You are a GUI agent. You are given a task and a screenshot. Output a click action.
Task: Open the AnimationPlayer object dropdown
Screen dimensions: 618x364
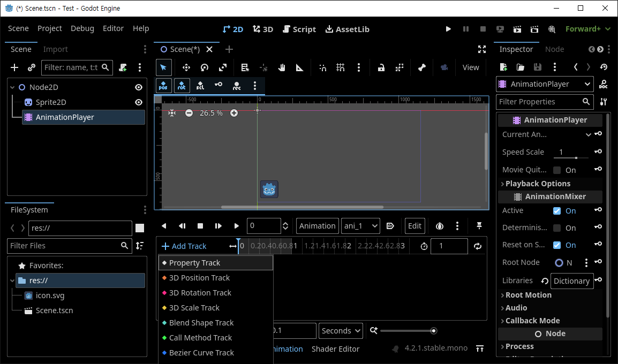545,84
